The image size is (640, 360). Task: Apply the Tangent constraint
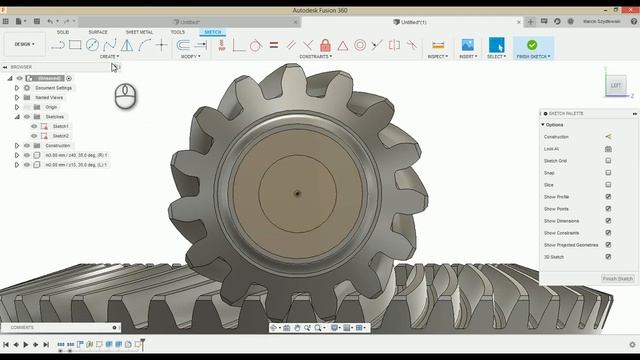pos(256,45)
